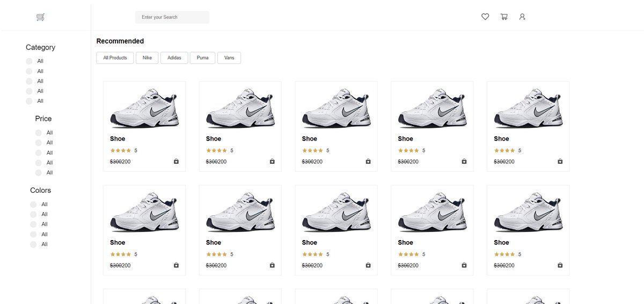The width and height of the screenshot is (644, 304).
Task: Select the first All radio under Category
Action: 29,61
